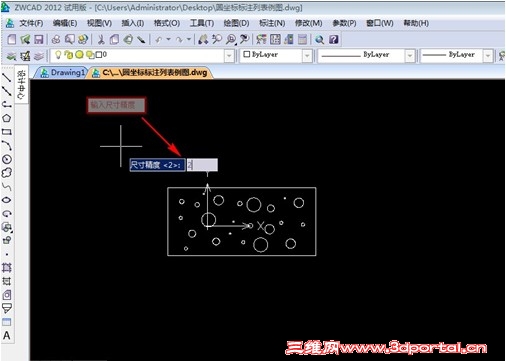The image size is (506, 361).
Task: Undo the last action
Action: point(159,40)
